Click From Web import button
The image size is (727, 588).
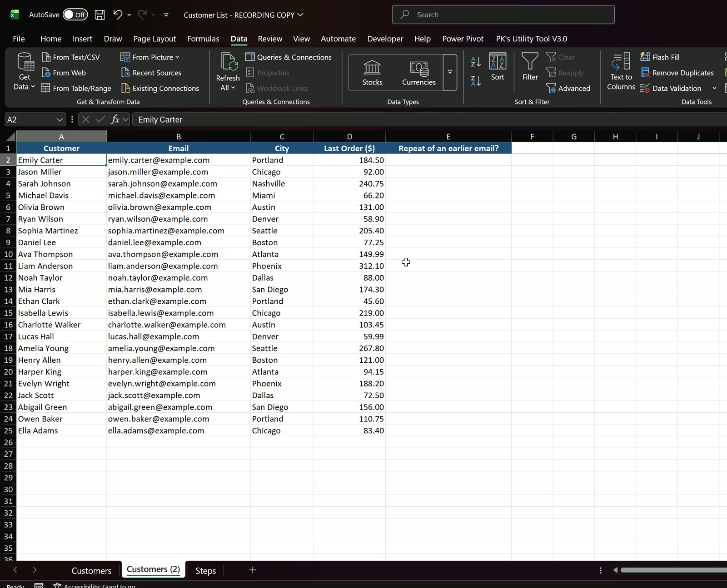click(64, 73)
